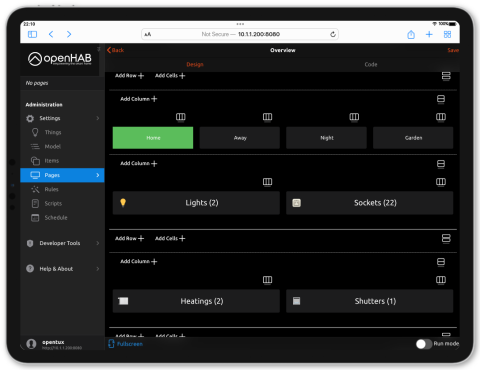Select the green Home button
This screenshot has height=370, width=480.
click(153, 138)
